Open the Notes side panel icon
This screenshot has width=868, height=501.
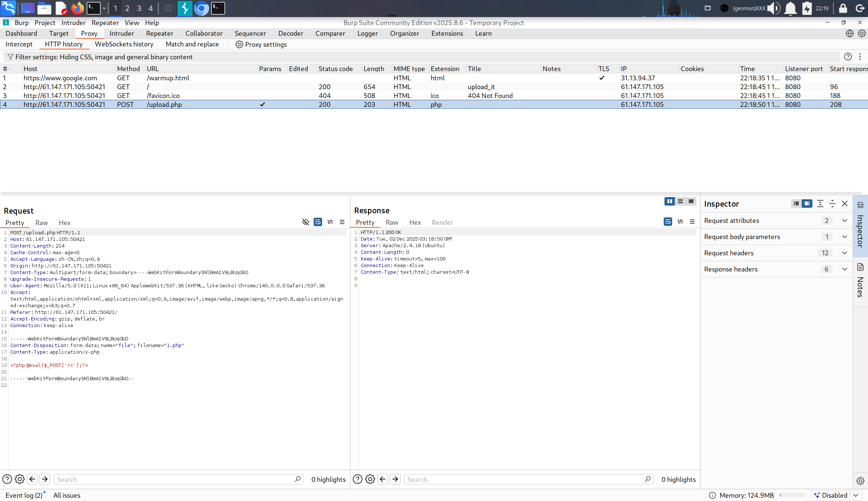tap(860, 267)
